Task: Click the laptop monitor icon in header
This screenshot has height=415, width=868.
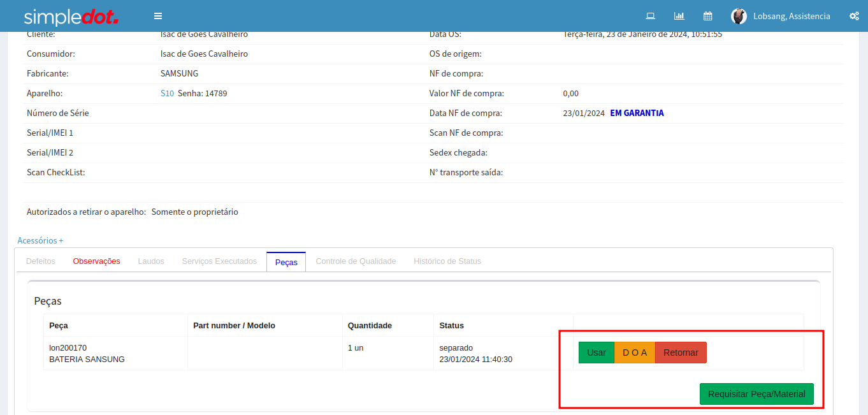Action: coord(651,16)
